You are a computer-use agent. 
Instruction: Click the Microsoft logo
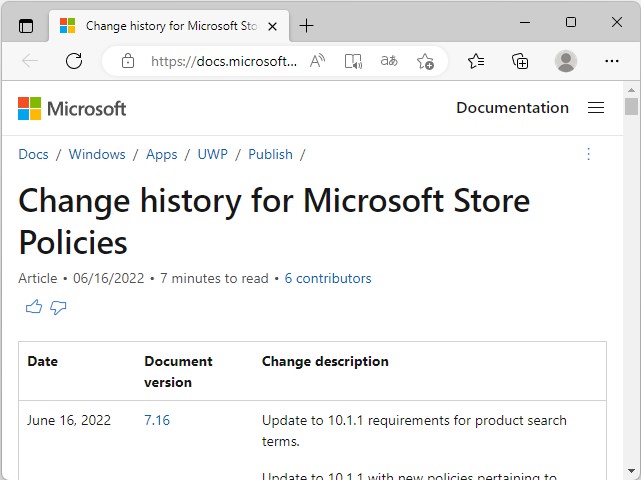pos(72,108)
